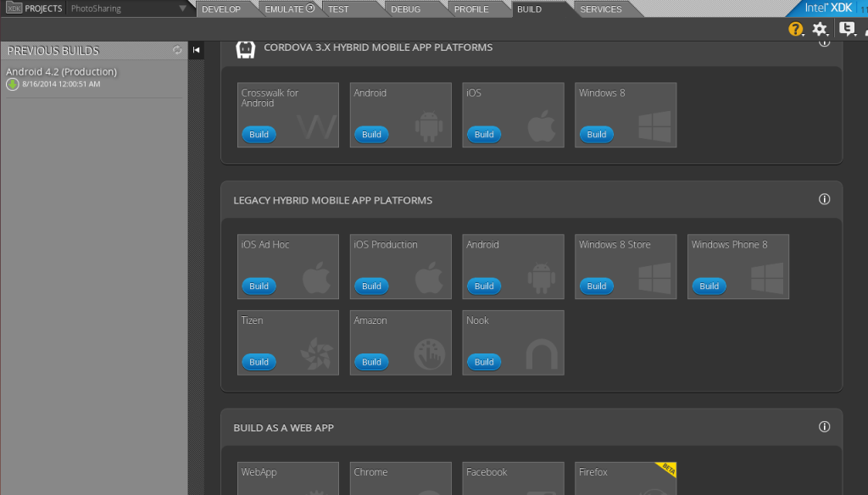This screenshot has width=868, height=495.
Task: Open the Help question mark menu
Action: pos(795,29)
